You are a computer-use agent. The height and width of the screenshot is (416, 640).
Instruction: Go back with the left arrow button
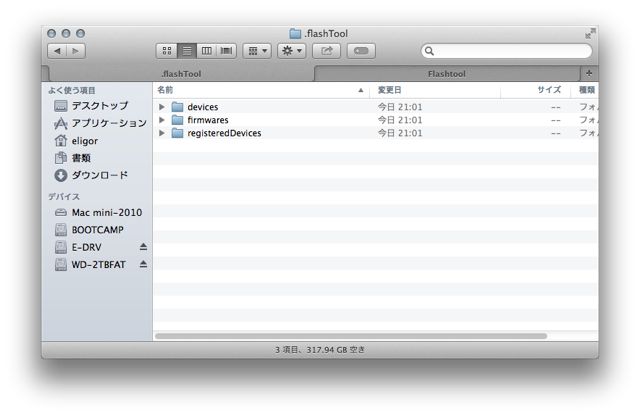point(57,51)
